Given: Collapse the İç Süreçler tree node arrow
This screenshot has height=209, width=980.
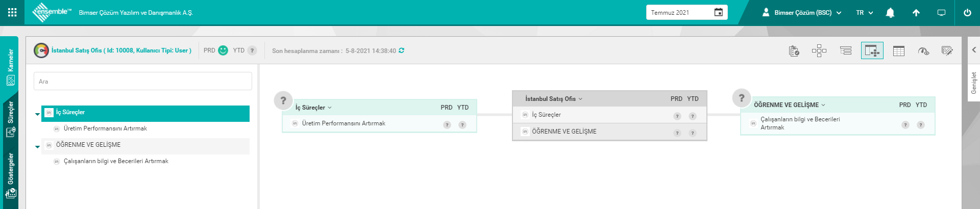Looking at the screenshot, I should [x=37, y=114].
